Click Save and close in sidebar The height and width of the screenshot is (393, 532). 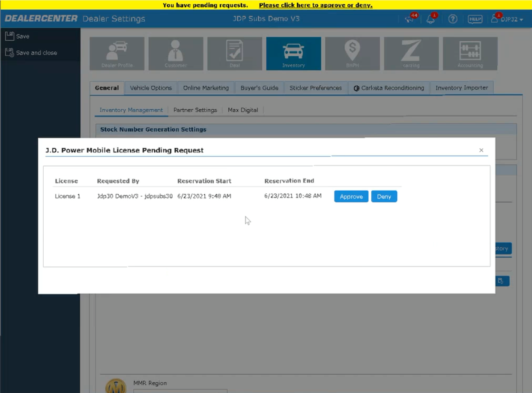pyautogui.click(x=31, y=53)
